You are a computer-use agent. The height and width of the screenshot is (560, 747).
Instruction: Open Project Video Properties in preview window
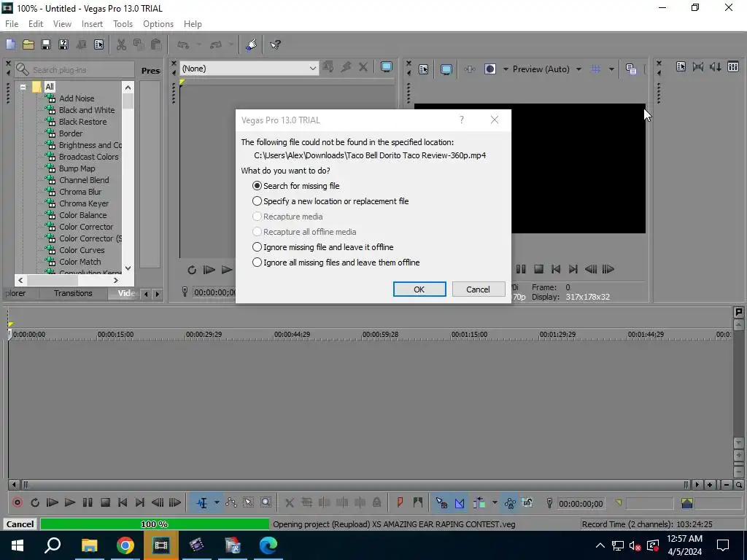tap(424, 69)
